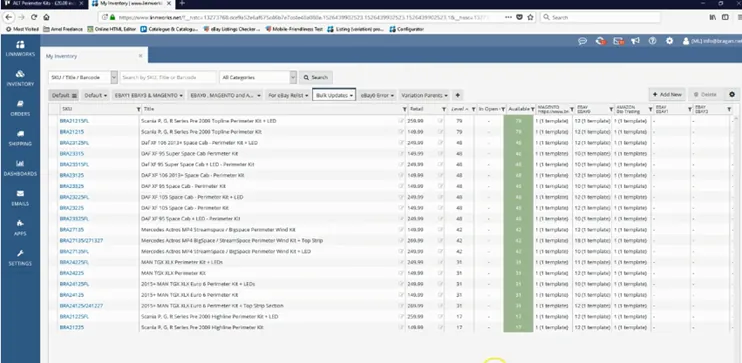
Task: Expand the eBay9 Error view dropdown
Action: [x=377, y=95]
